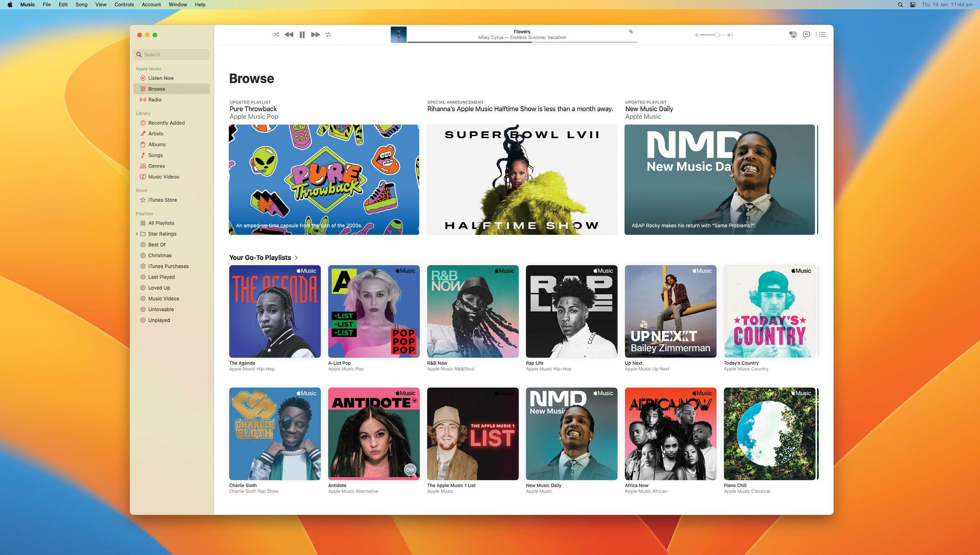This screenshot has width=980, height=555.
Task: Set max volume via loud speaker icon
Action: (x=730, y=35)
